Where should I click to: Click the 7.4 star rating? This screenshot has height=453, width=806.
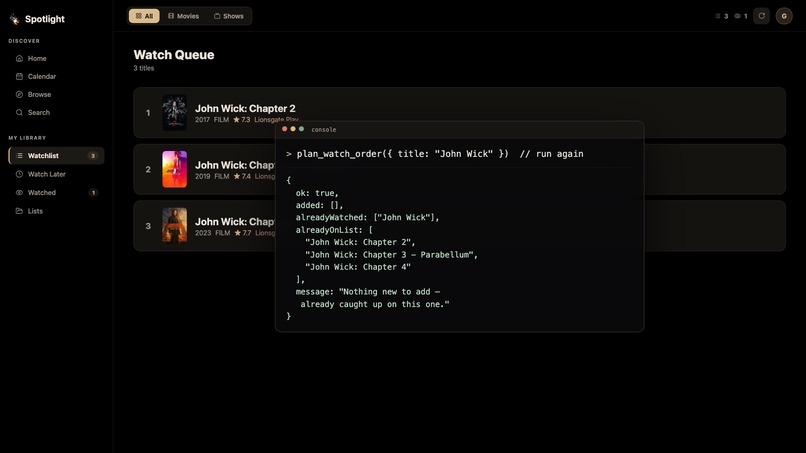tap(242, 176)
